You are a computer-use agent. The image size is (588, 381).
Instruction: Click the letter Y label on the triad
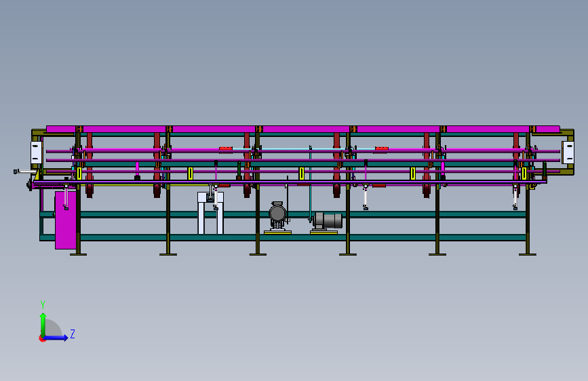pyautogui.click(x=43, y=304)
